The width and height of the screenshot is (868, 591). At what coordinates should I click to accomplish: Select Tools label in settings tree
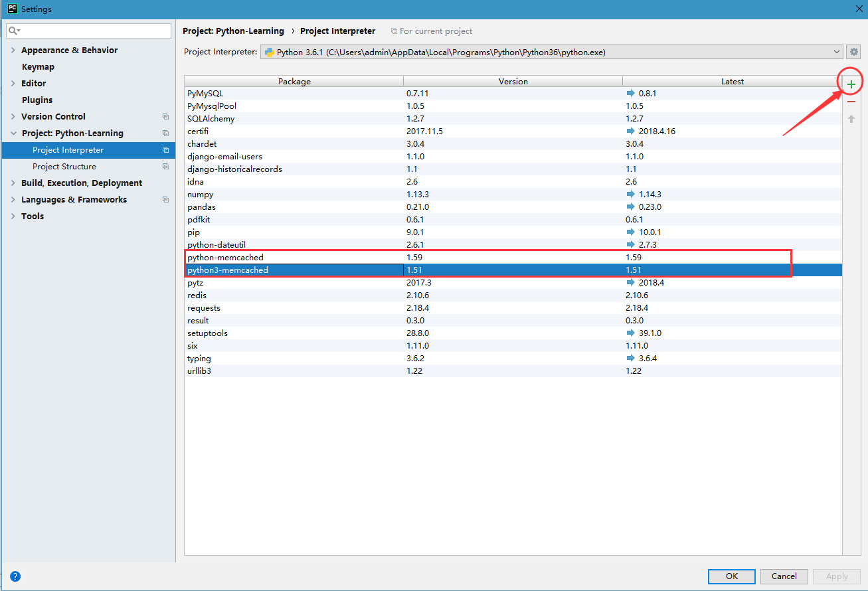pyautogui.click(x=33, y=216)
